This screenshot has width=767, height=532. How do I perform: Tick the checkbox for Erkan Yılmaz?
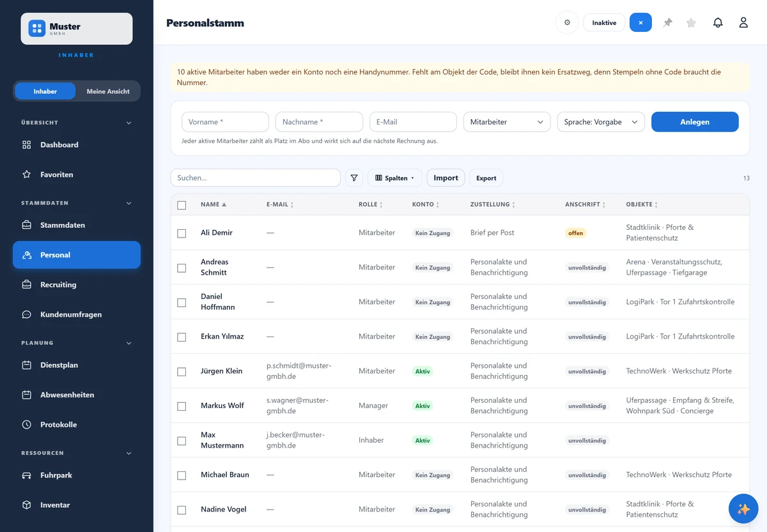tap(182, 337)
